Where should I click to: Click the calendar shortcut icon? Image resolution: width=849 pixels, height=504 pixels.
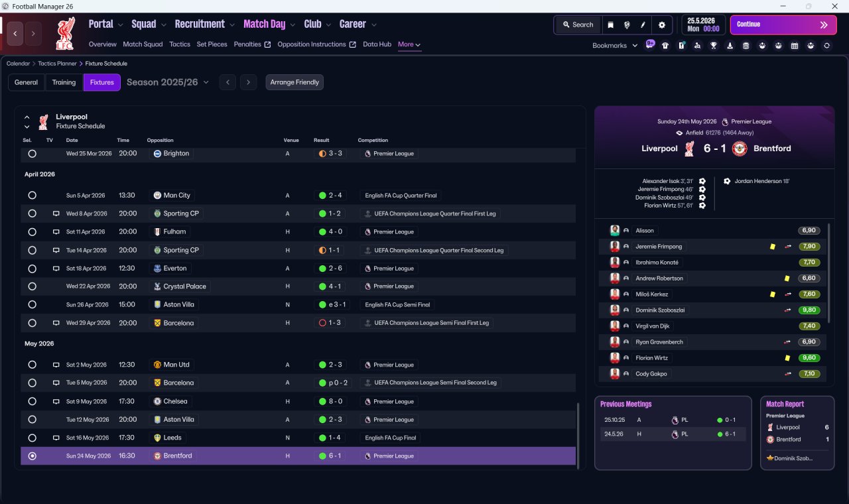(x=795, y=46)
